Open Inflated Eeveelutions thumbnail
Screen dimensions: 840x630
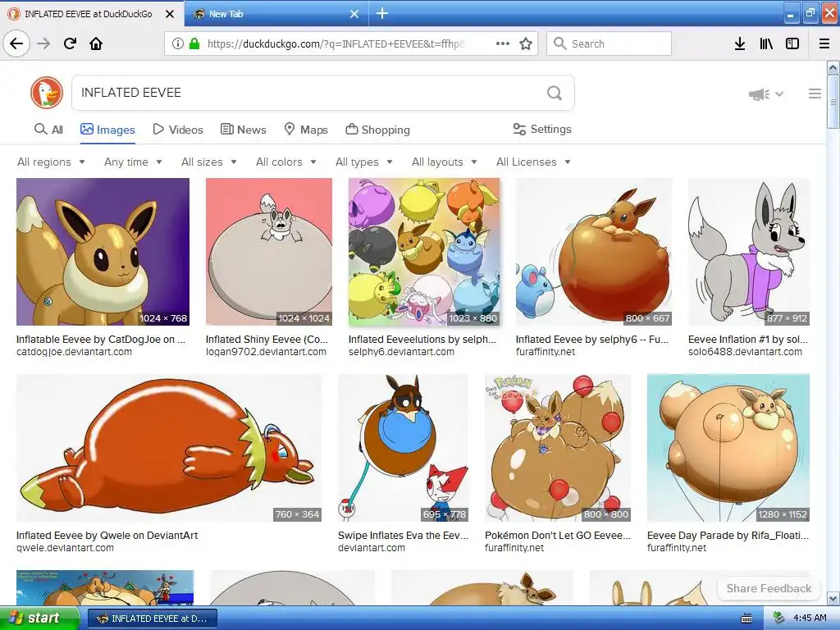pos(424,252)
